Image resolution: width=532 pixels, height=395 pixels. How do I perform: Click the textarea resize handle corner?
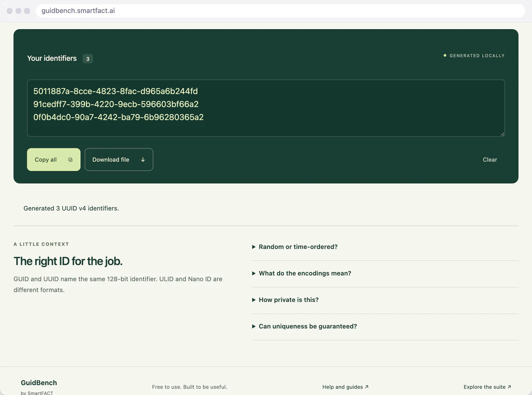point(502,133)
